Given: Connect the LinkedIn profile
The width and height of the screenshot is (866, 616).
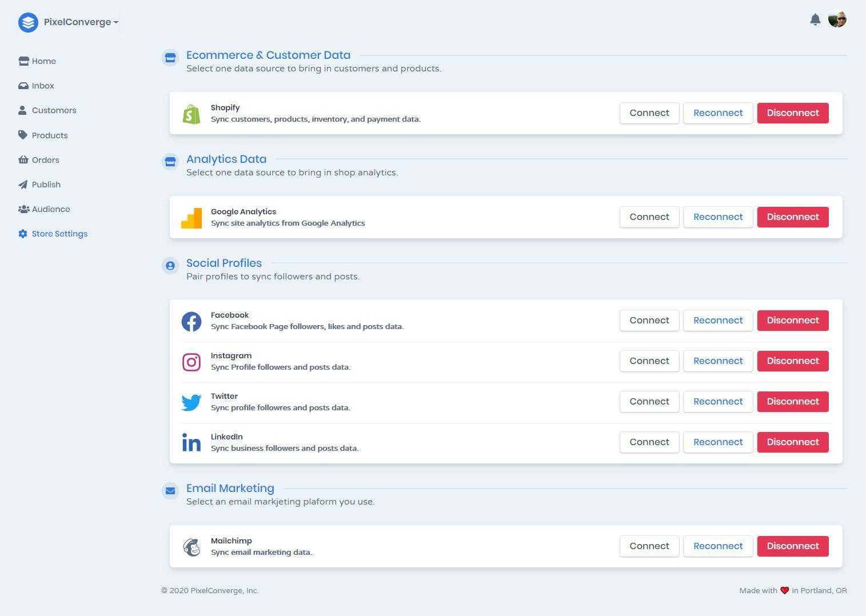Looking at the screenshot, I should tap(649, 442).
